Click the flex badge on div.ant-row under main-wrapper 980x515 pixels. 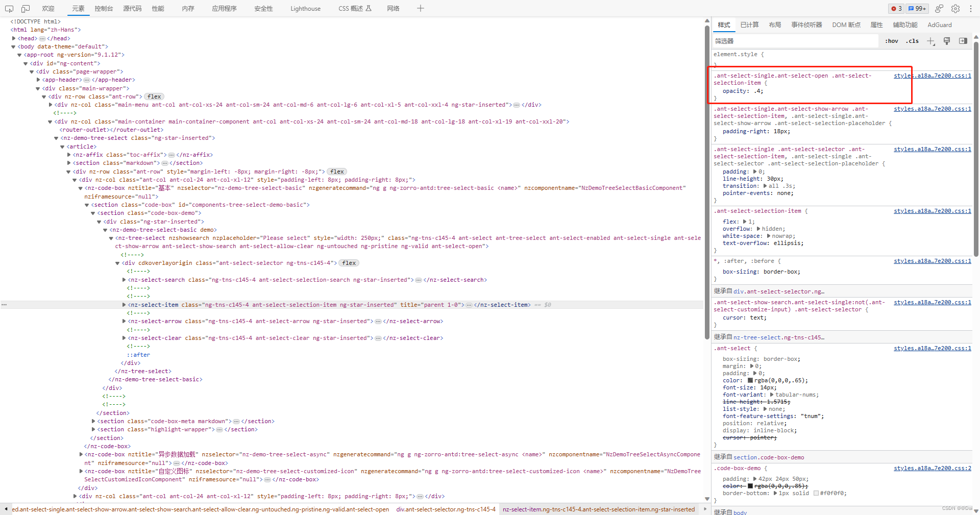[x=154, y=96]
